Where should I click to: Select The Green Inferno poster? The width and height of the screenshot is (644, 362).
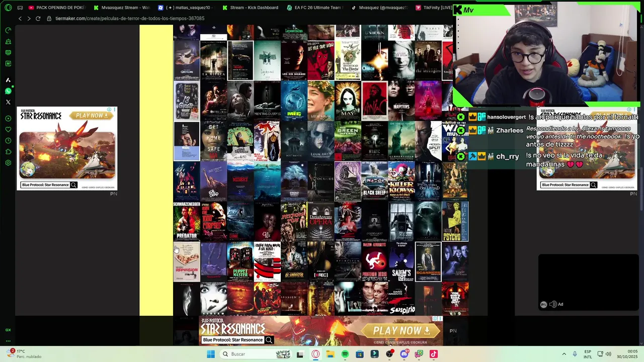[348, 141]
